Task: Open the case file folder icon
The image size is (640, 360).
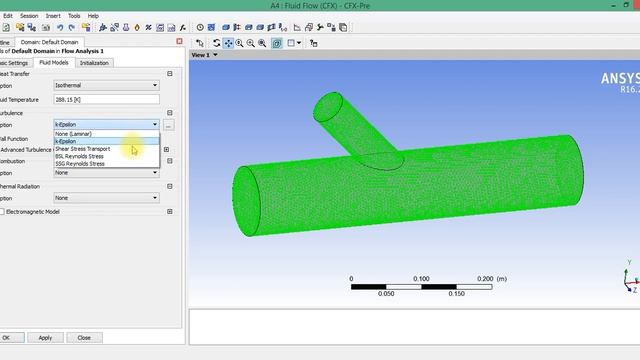Action: tap(20, 27)
